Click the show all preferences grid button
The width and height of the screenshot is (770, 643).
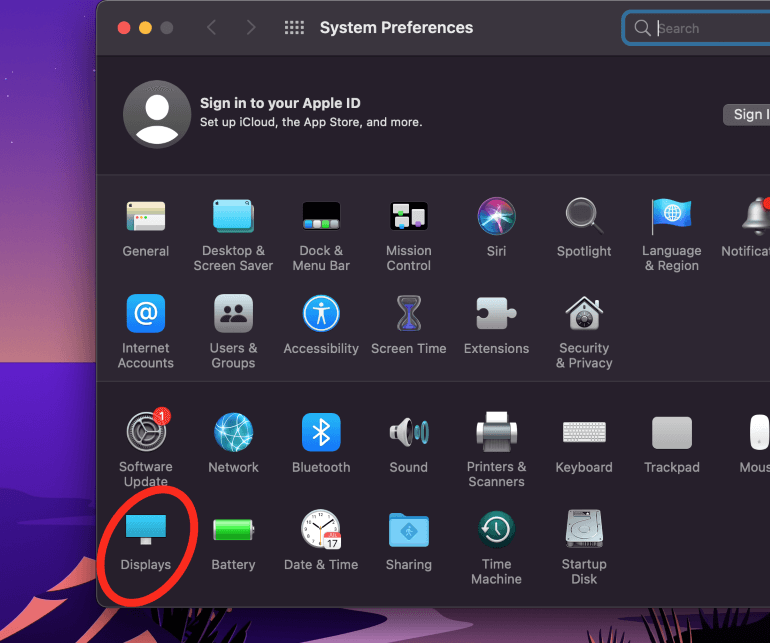[x=294, y=28]
